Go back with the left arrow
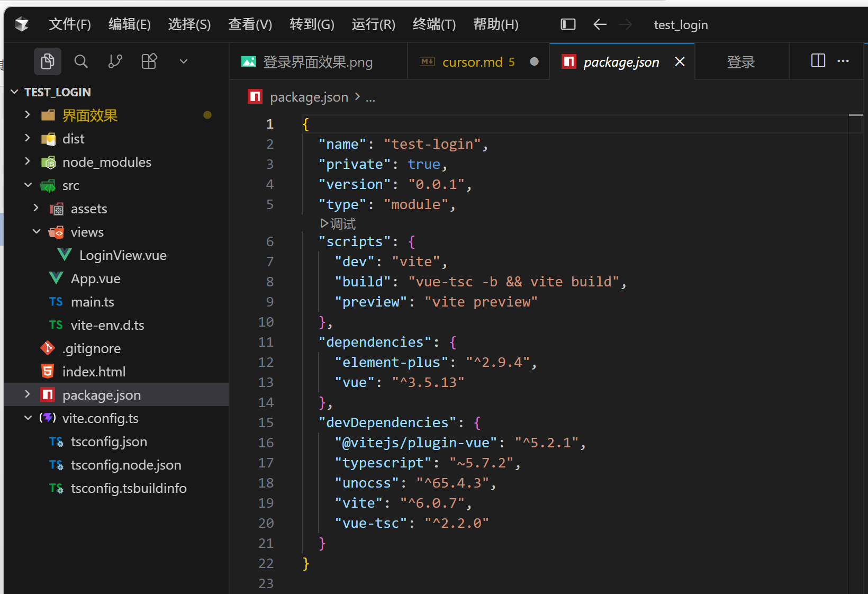This screenshot has height=594, width=868. click(600, 24)
